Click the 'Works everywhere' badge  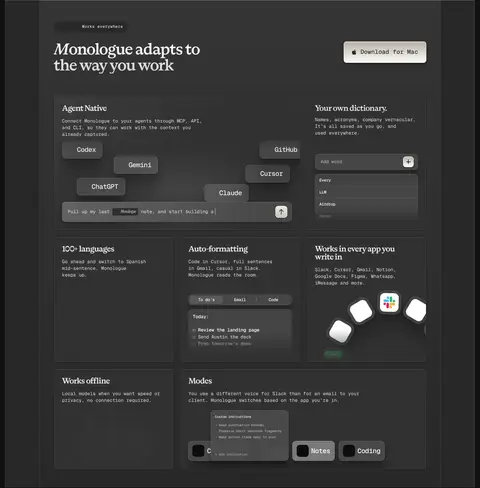click(91, 27)
